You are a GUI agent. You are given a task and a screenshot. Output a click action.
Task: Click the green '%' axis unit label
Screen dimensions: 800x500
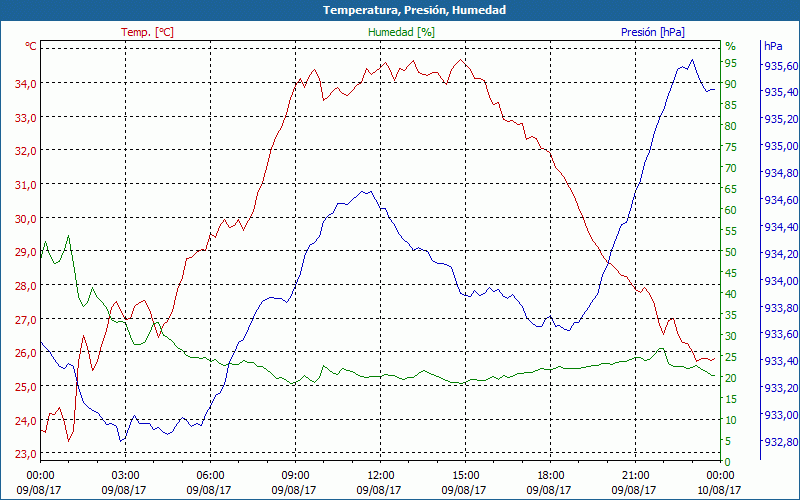731,46
